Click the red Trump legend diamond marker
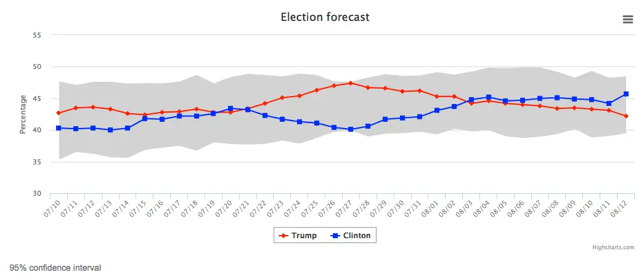Viewport: 644px width, 280px height. [x=283, y=236]
